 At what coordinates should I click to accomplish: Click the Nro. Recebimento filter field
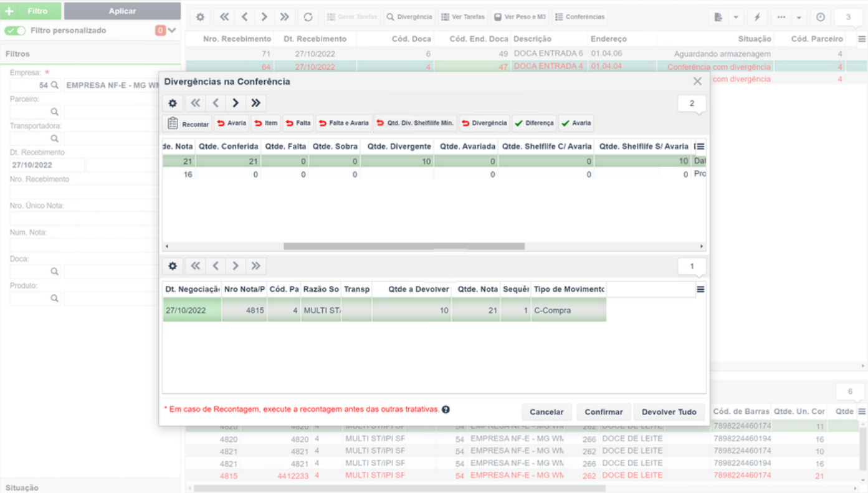click(x=84, y=192)
